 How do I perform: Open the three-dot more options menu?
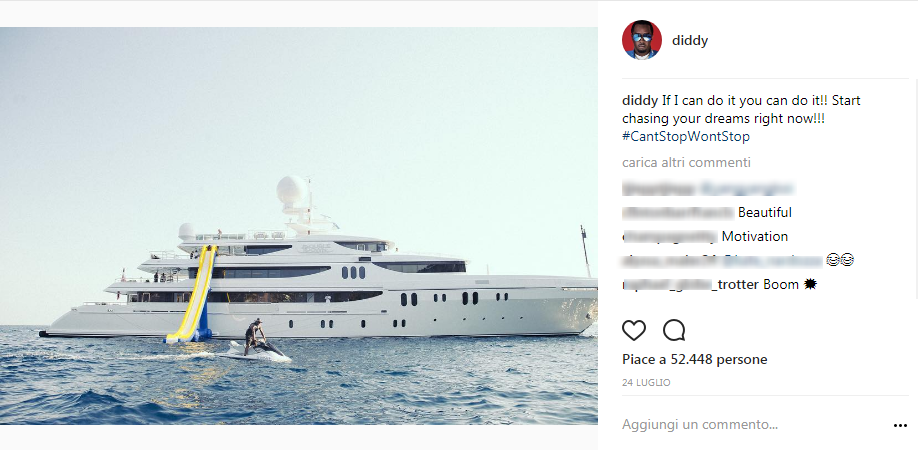[900, 425]
